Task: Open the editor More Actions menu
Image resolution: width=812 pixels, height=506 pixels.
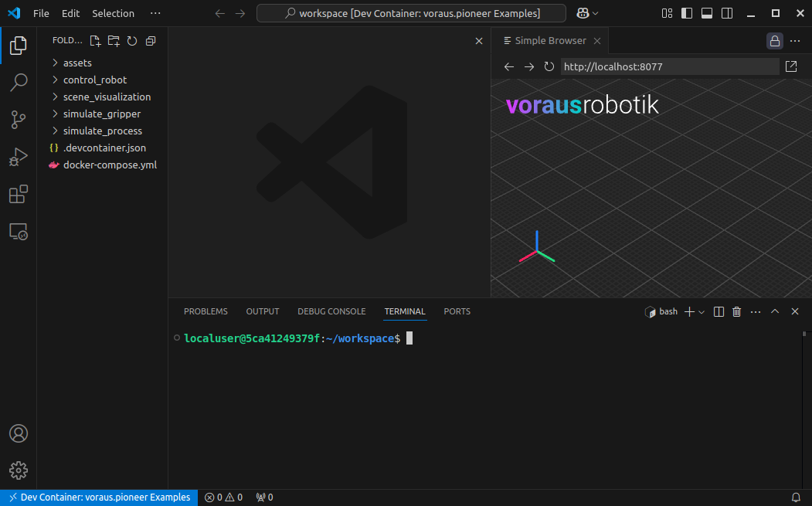Action: tap(795, 41)
